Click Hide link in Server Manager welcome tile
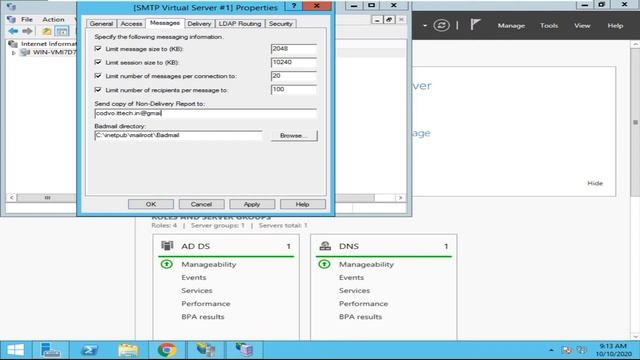Viewport: 640px width, 360px height. [595, 183]
